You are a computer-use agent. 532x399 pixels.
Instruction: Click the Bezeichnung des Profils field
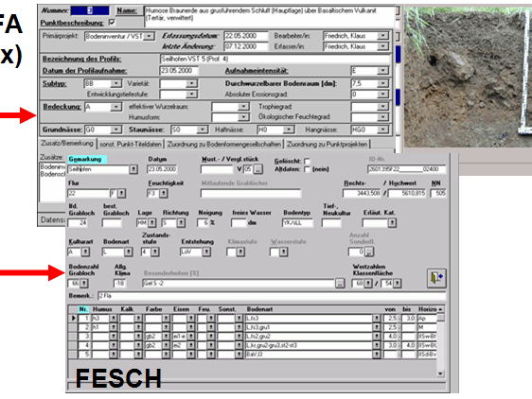point(275,59)
